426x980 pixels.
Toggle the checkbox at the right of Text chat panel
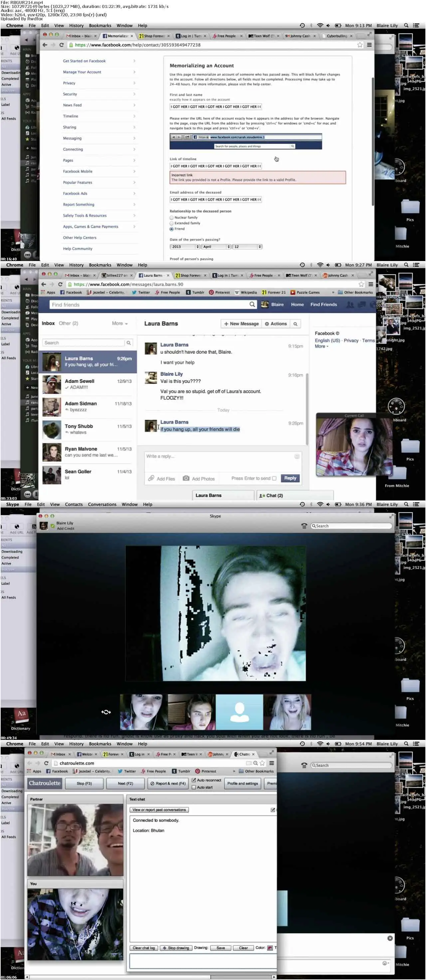273,810
